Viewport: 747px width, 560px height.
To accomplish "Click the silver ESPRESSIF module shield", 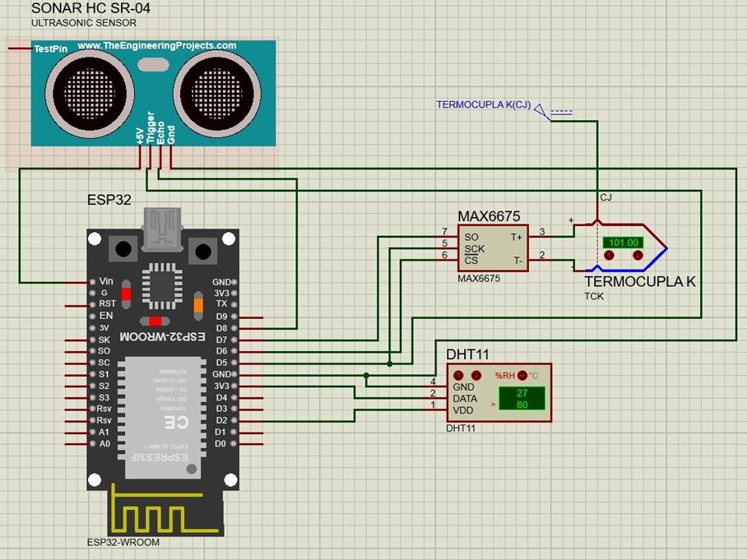I will 162,418.
